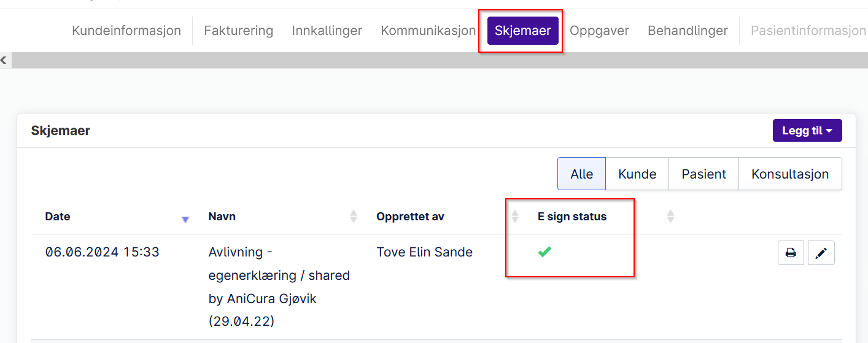Collapse sidebar with left chevron arrow
Viewport: 868px width, 343px height.
(3, 60)
